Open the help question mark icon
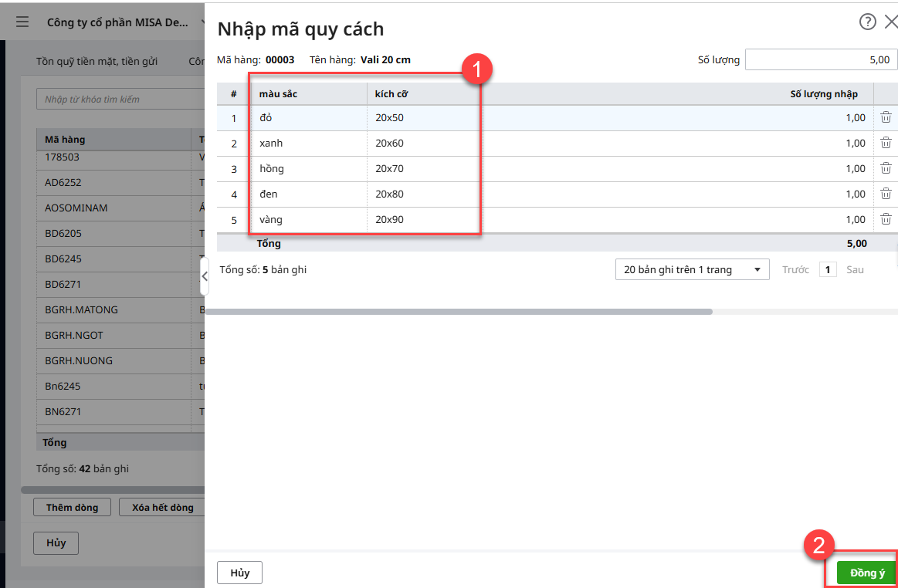Image resolution: width=898 pixels, height=588 pixels. coord(867,22)
